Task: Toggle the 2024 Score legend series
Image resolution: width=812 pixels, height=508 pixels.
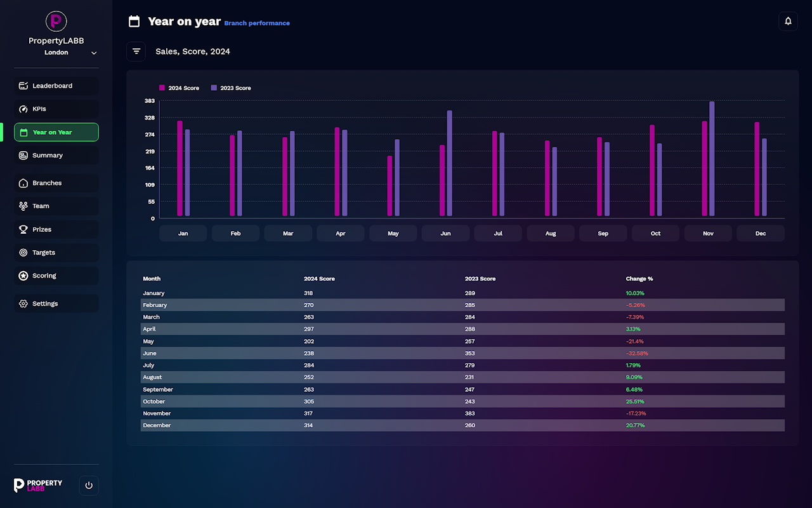Action: click(179, 88)
